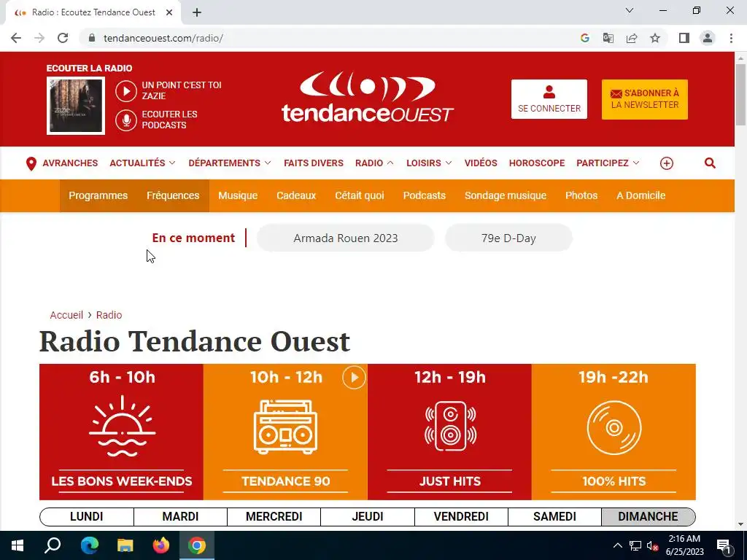Open the Armada Rouen 2023 topic
This screenshot has width=747, height=560.
coord(345,238)
